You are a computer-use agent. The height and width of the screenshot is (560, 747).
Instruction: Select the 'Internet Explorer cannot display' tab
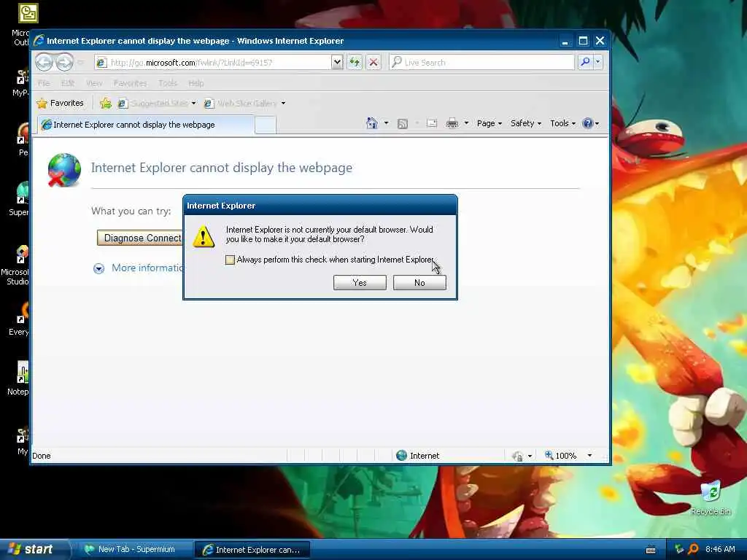tap(146, 125)
